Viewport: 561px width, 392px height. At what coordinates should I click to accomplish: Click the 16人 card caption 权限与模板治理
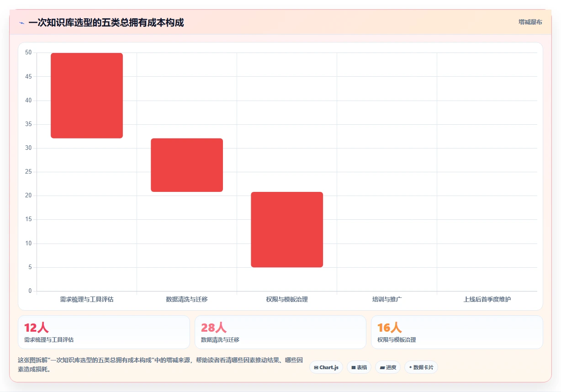coord(397,340)
